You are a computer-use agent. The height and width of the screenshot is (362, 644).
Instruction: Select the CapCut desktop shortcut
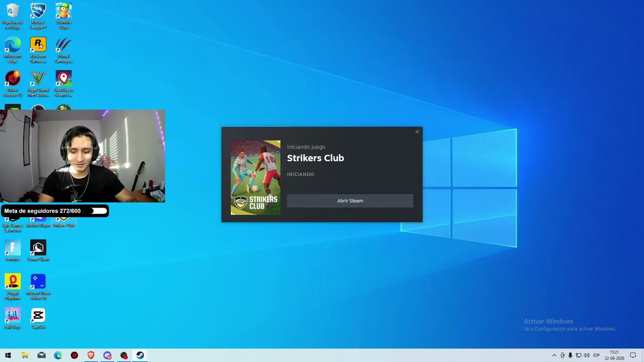point(38,318)
